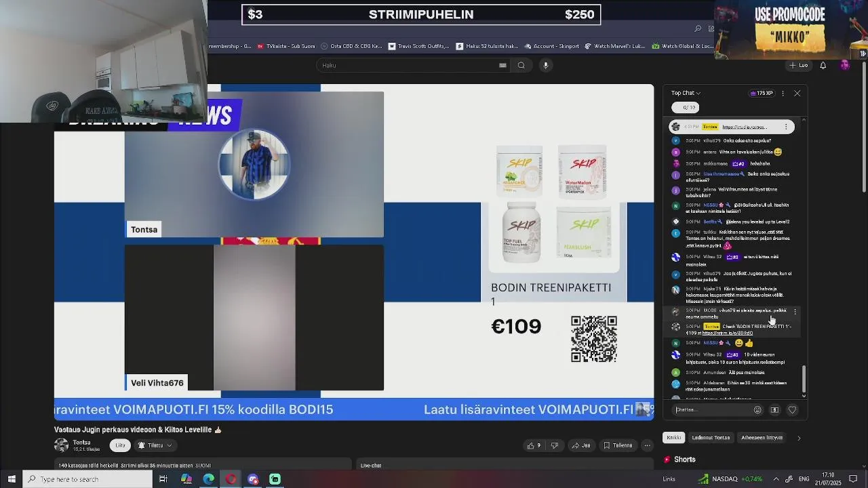Open options for MOBB chat message
Image resolution: width=868 pixels, height=488 pixels.
click(x=795, y=312)
